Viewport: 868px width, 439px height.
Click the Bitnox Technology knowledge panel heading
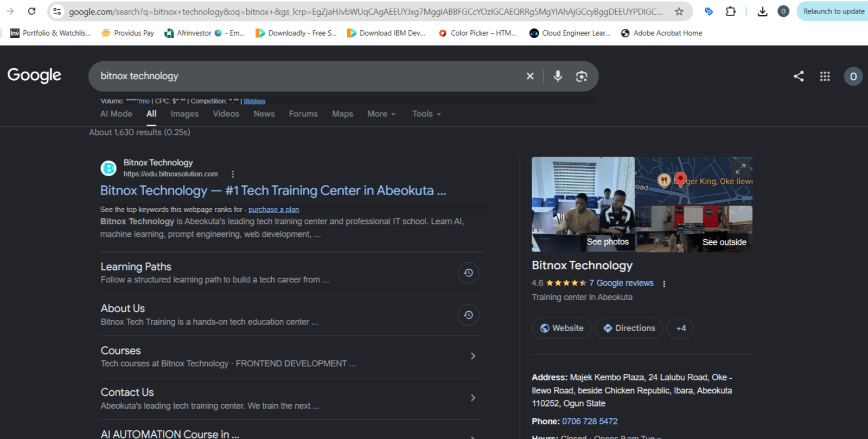tap(582, 266)
